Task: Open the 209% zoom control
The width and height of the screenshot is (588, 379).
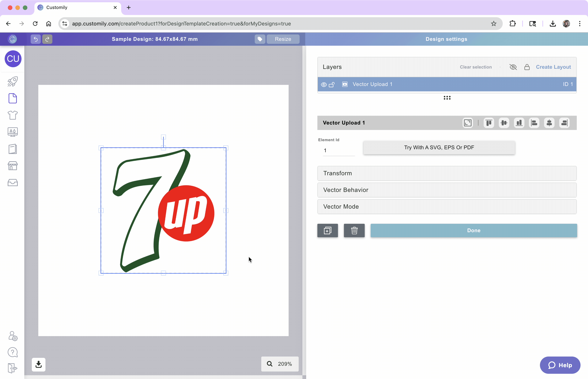Action: point(280,364)
